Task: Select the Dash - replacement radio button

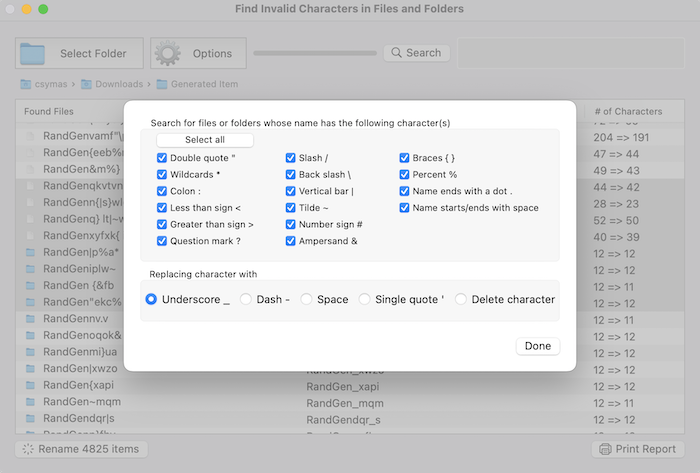Action: coord(246,299)
